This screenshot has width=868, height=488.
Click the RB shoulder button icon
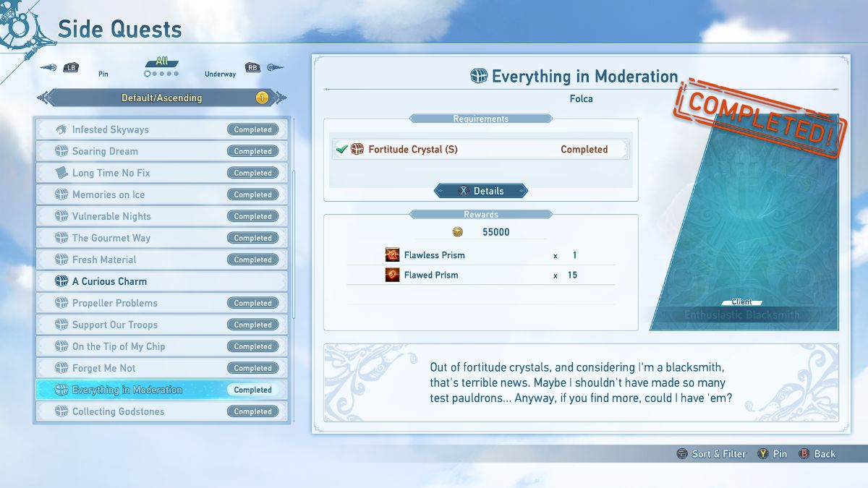coord(252,68)
